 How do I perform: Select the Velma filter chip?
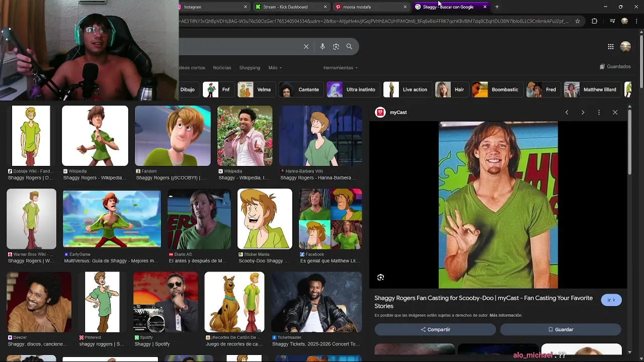pyautogui.click(x=256, y=89)
